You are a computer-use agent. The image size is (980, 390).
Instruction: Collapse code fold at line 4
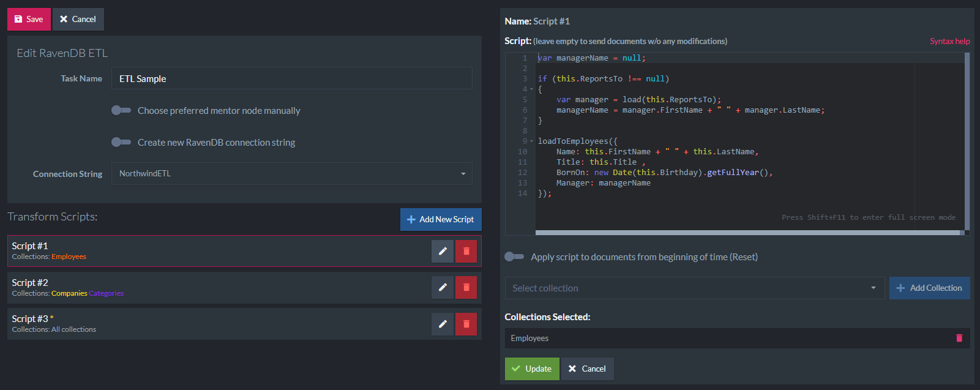pos(531,89)
